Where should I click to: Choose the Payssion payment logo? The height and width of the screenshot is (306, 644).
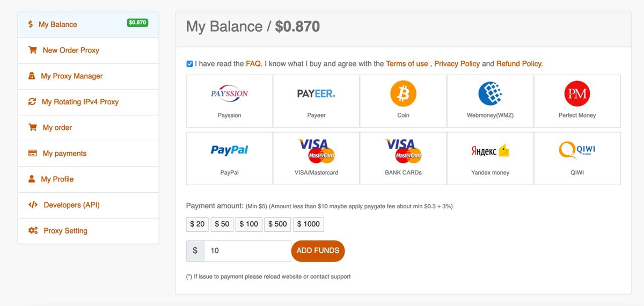click(229, 93)
